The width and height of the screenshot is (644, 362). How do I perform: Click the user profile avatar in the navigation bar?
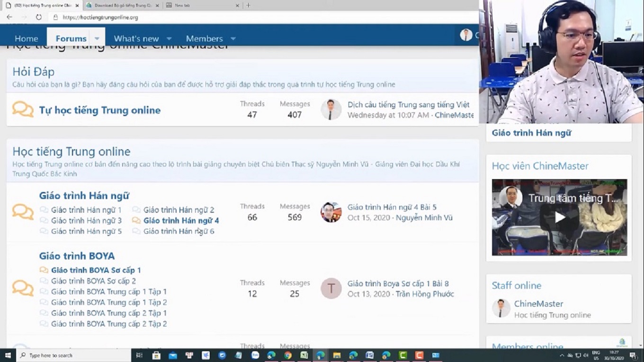466,35
